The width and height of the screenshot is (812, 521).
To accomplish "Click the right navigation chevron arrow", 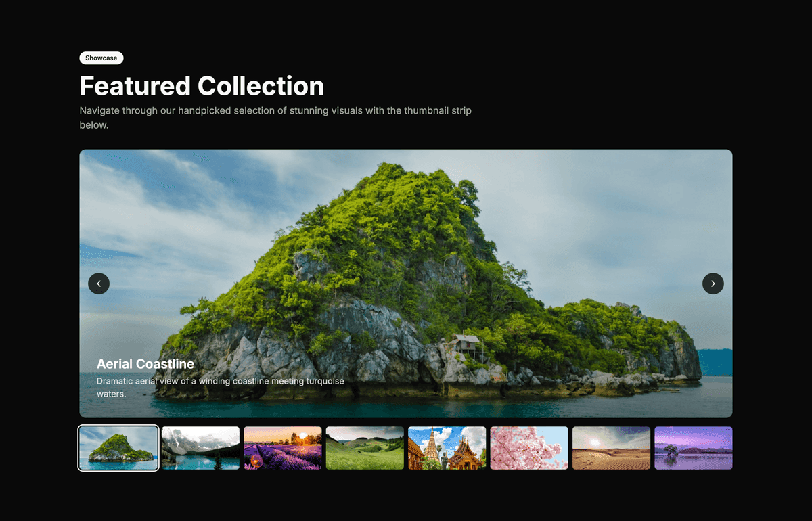I will point(713,284).
